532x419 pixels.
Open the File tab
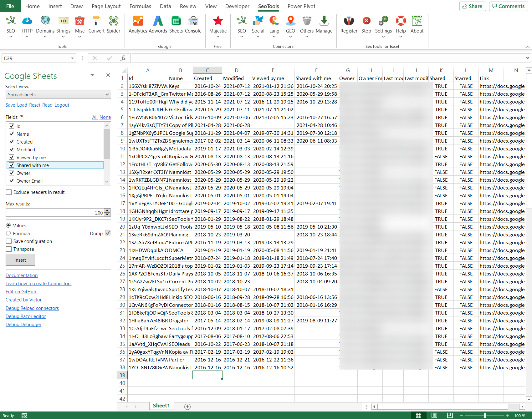[10, 6]
